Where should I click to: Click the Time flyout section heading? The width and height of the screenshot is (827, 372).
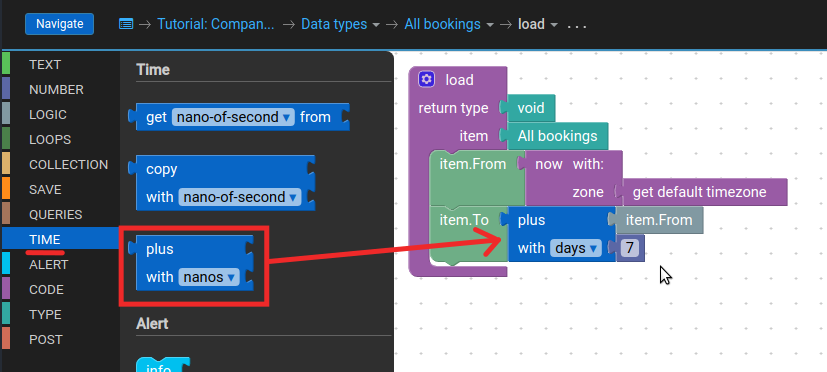(x=153, y=70)
